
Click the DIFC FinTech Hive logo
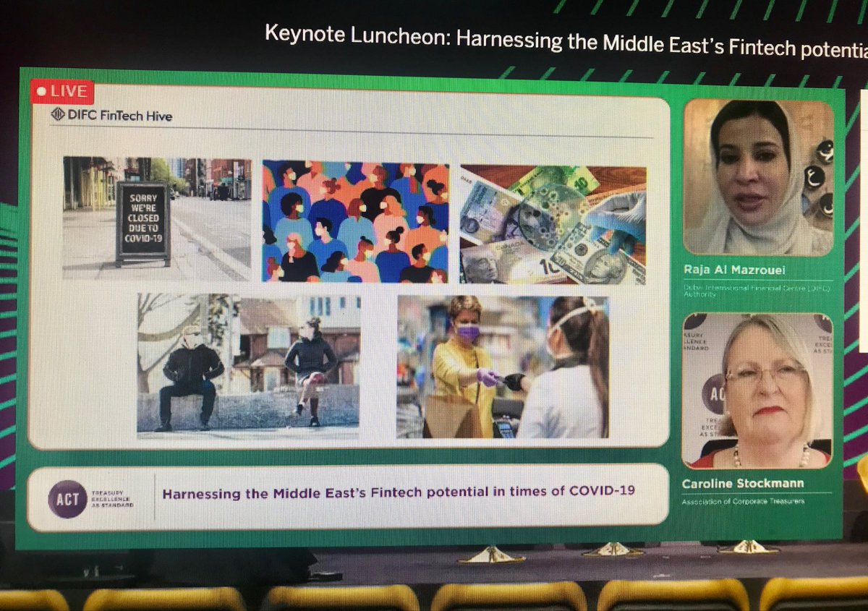click(111, 115)
